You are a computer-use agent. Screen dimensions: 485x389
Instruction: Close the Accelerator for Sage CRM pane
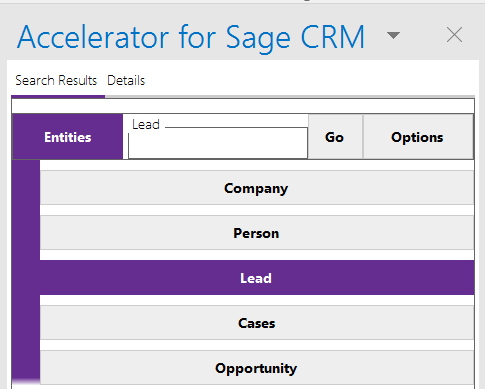454,35
